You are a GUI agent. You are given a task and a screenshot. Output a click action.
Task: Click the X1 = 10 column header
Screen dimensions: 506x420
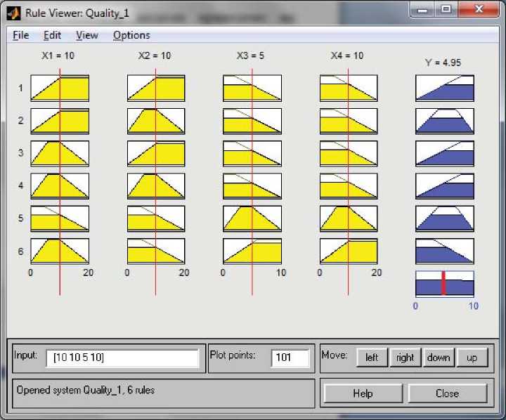(58, 55)
